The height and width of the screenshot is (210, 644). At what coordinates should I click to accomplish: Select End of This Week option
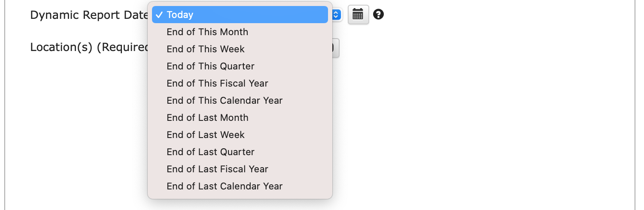click(x=206, y=49)
